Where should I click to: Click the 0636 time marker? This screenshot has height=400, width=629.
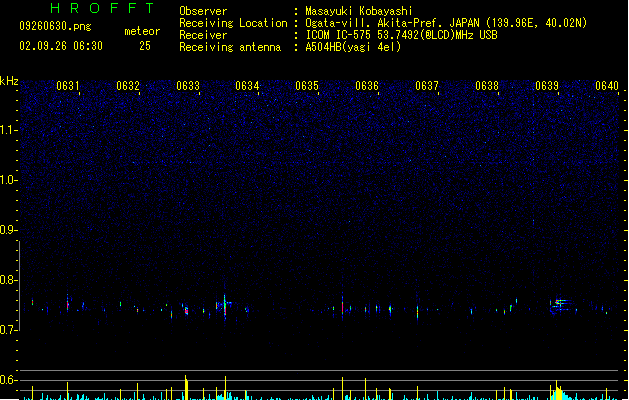click(x=367, y=86)
